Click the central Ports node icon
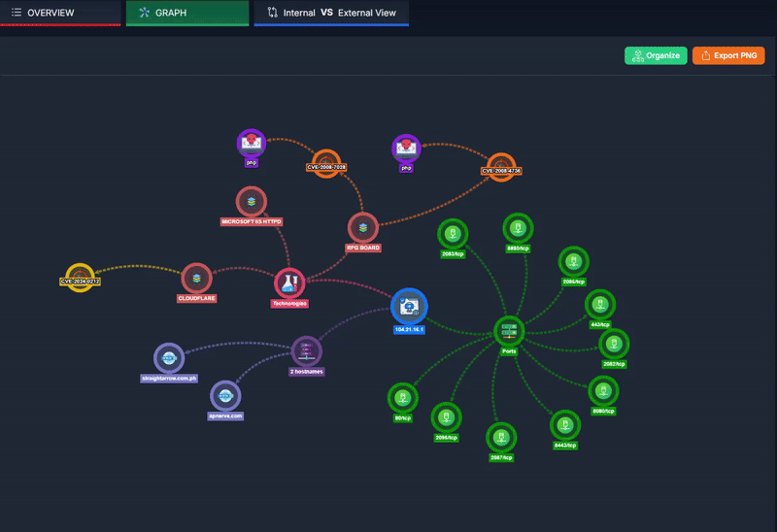The image size is (777, 532). (508, 331)
